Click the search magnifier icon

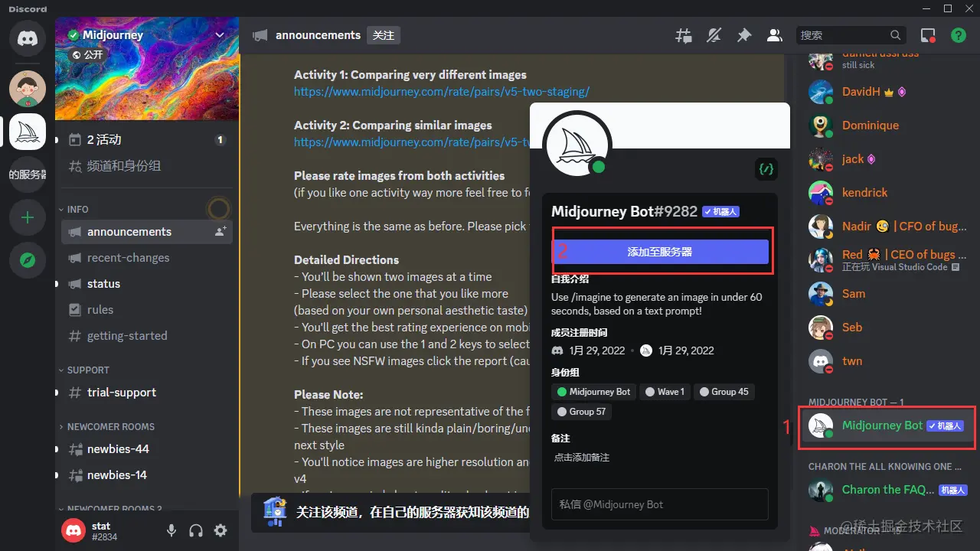click(x=896, y=35)
